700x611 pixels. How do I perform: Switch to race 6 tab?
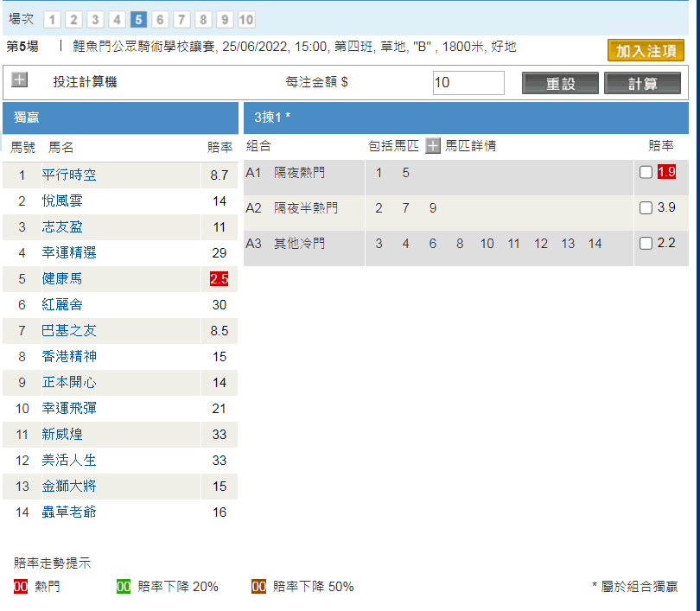pos(160,20)
